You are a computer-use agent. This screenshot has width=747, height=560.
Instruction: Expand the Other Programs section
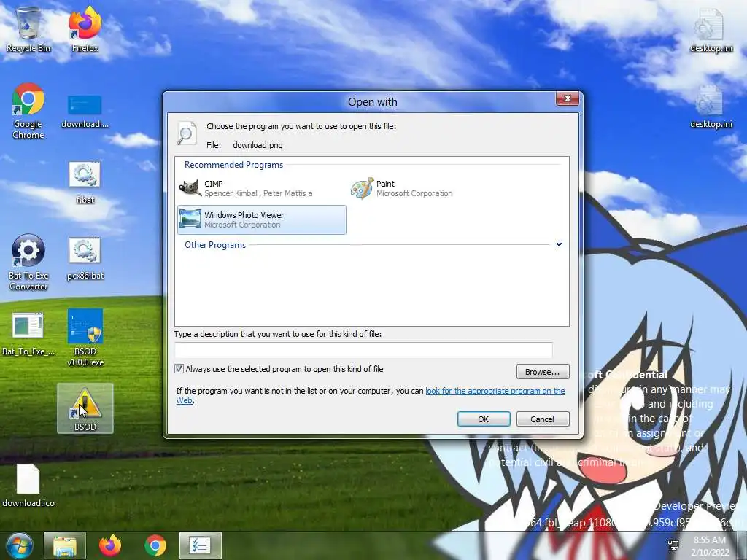[559, 244]
